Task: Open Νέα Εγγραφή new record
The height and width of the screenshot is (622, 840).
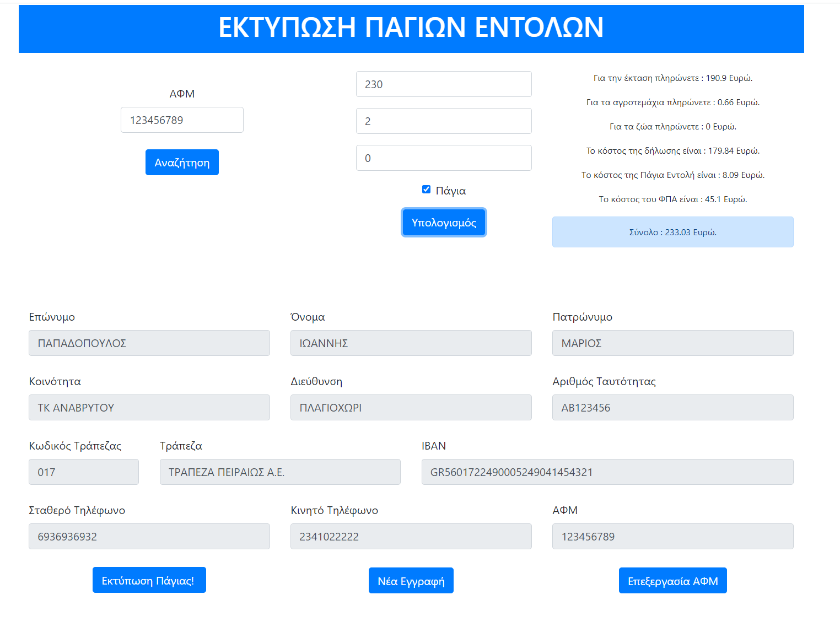Action: click(411, 581)
